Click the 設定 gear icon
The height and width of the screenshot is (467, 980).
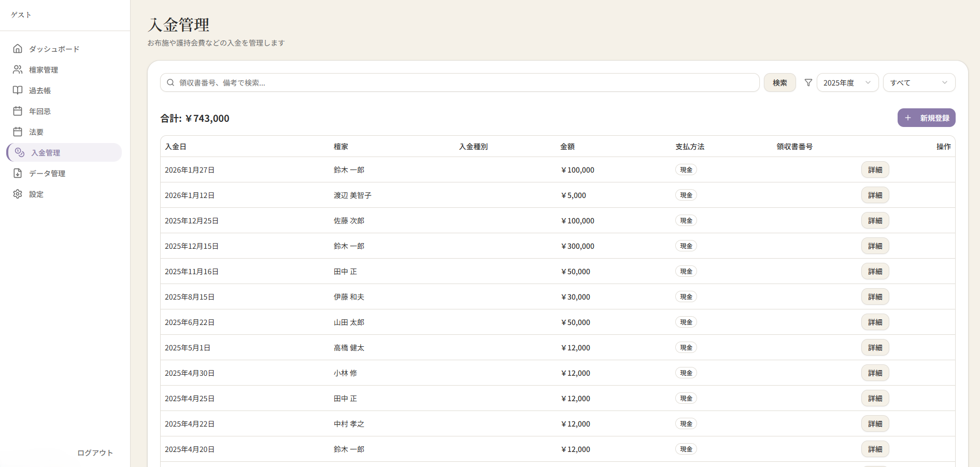[x=18, y=194]
